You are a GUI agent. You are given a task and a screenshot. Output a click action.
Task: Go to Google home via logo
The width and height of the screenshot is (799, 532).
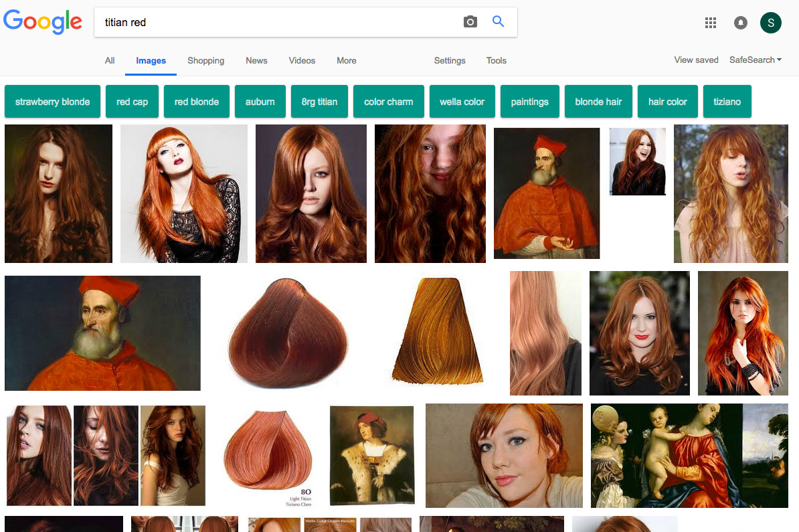pyautogui.click(x=43, y=22)
